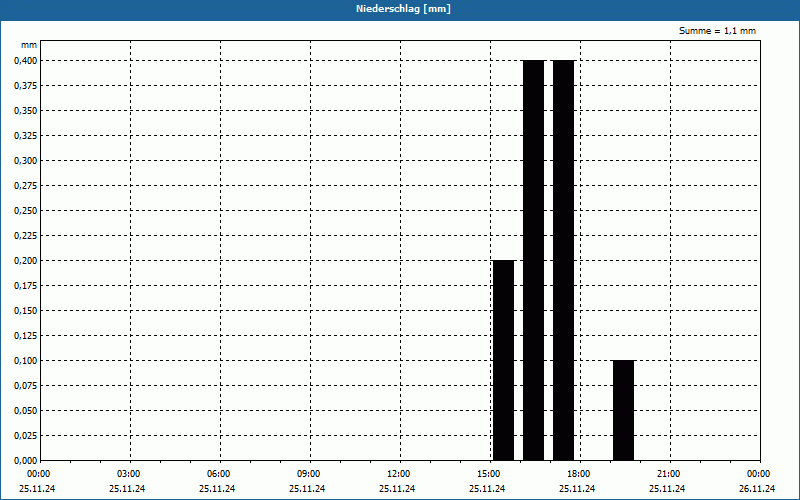Viewport: 800px width, 500px height.
Task: Click the 0,300 y-axis value
Action: point(26,161)
